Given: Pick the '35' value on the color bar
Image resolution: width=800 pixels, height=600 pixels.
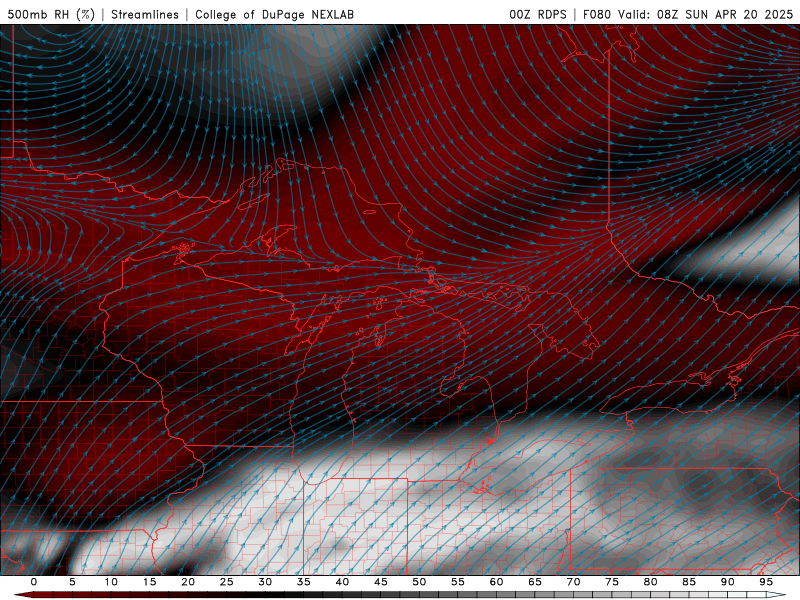Looking at the screenshot, I should (304, 582).
